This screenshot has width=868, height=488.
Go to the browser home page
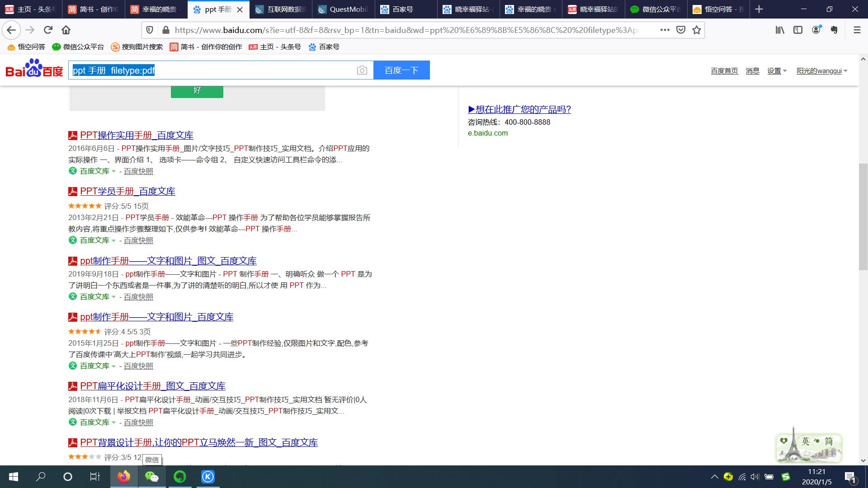66,30
